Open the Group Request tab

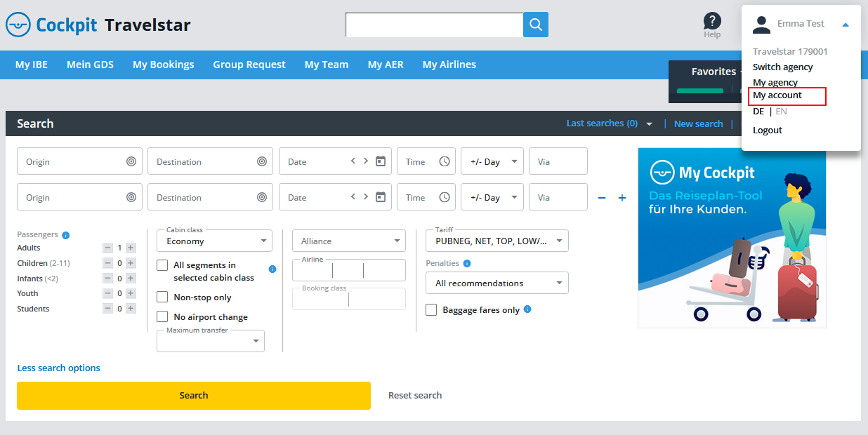[249, 65]
